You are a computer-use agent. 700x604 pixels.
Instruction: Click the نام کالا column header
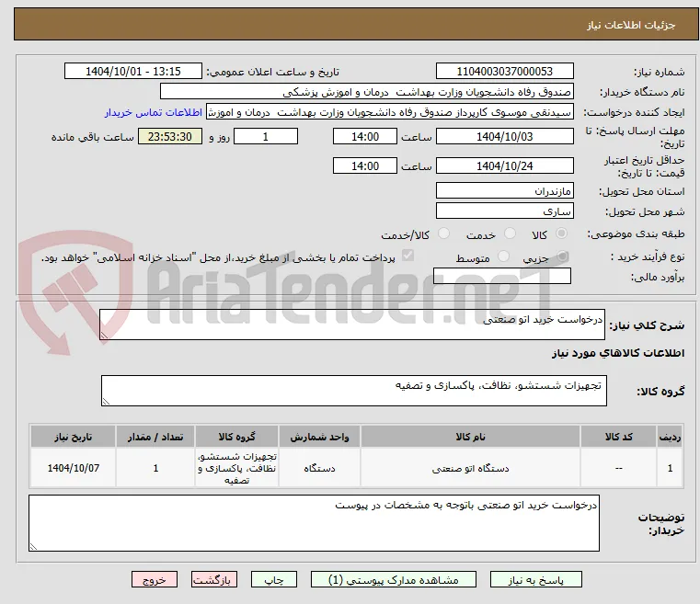click(471, 437)
